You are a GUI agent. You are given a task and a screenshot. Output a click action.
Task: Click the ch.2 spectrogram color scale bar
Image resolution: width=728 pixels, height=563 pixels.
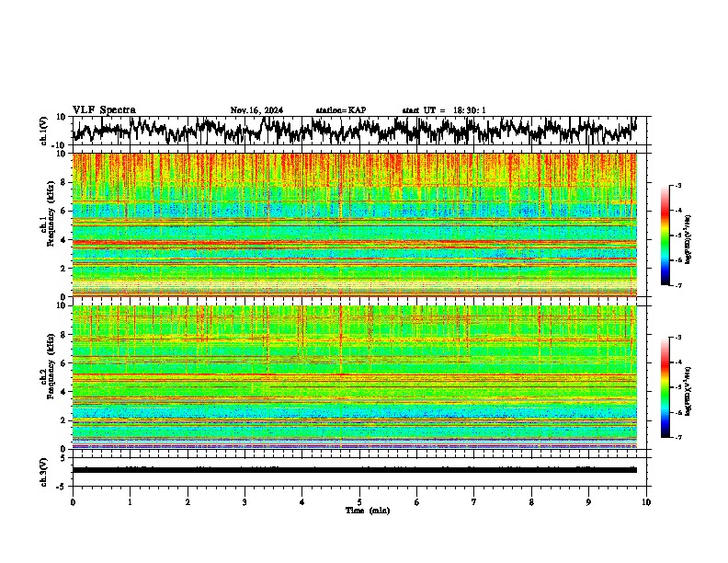click(665, 387)
